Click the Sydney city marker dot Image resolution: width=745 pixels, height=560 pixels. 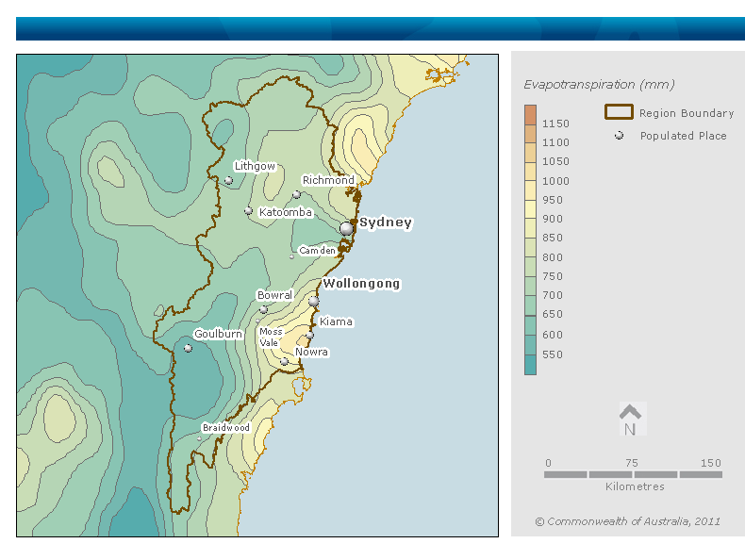point(346,228)
